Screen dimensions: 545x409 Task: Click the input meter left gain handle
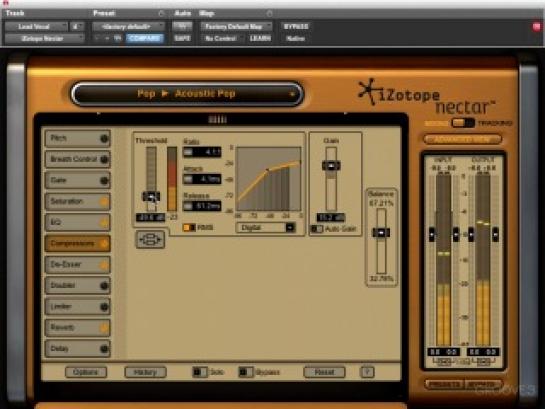tap(432, 235)
